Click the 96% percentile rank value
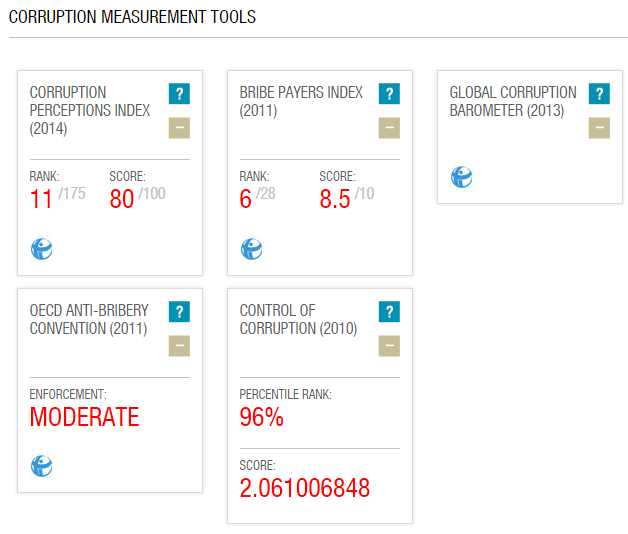 262,417
